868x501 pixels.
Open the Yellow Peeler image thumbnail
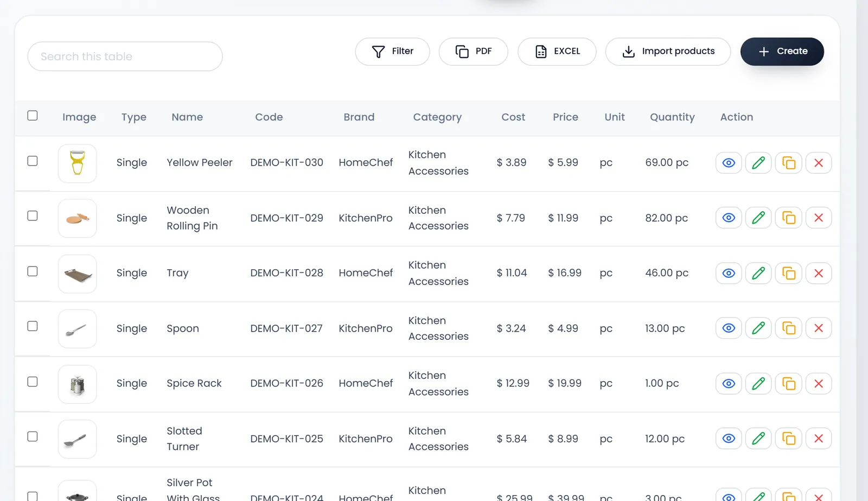pyautogui.click(x=78, y=163)
